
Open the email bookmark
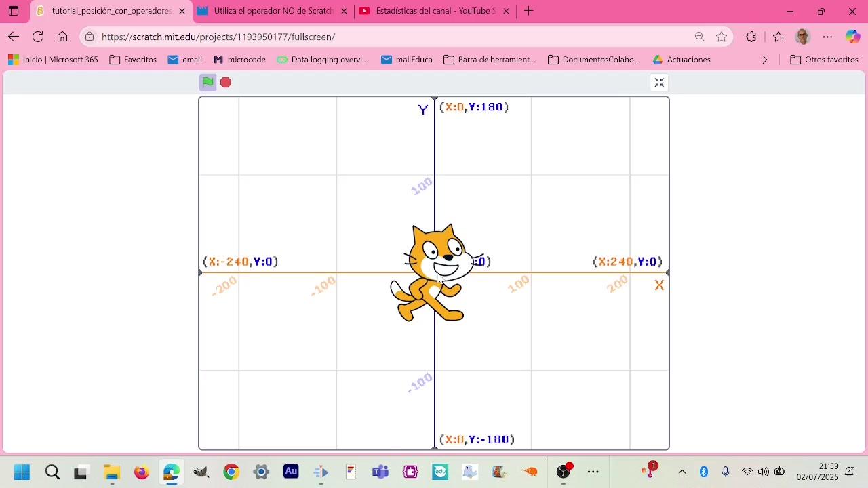[184, 60]
